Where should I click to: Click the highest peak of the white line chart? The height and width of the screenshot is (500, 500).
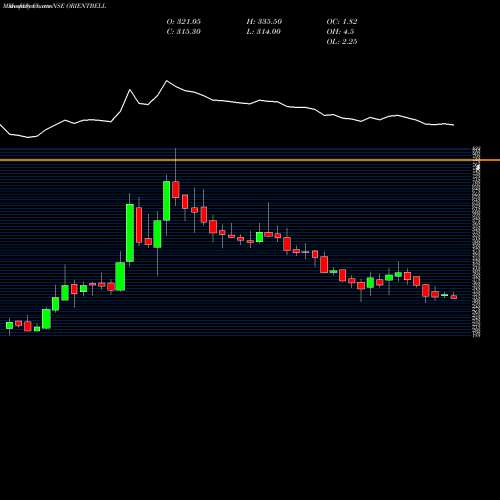[167, 81]
